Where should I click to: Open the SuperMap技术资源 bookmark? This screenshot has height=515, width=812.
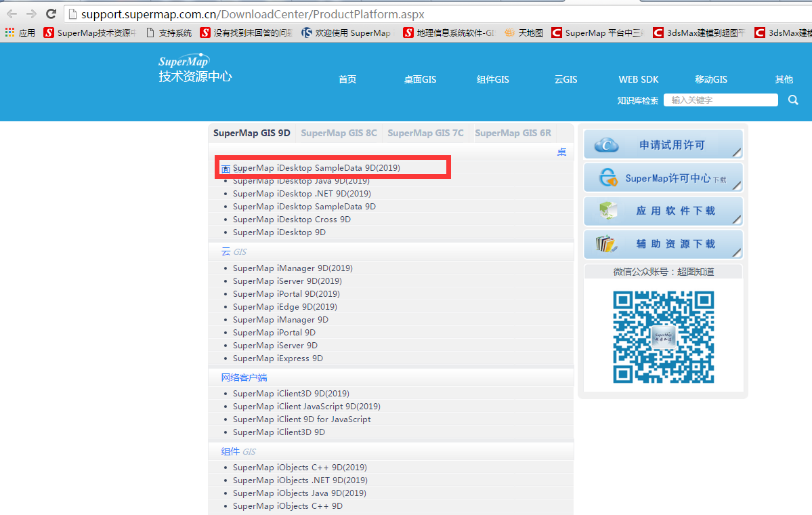[89, 33]
